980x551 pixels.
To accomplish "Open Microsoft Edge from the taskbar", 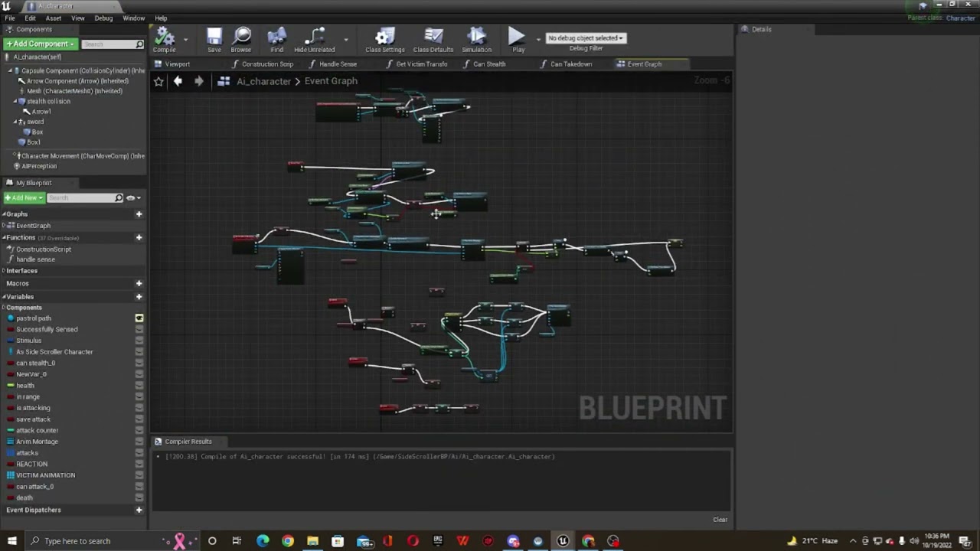I will pyautogui.click(x=263, y=541).
